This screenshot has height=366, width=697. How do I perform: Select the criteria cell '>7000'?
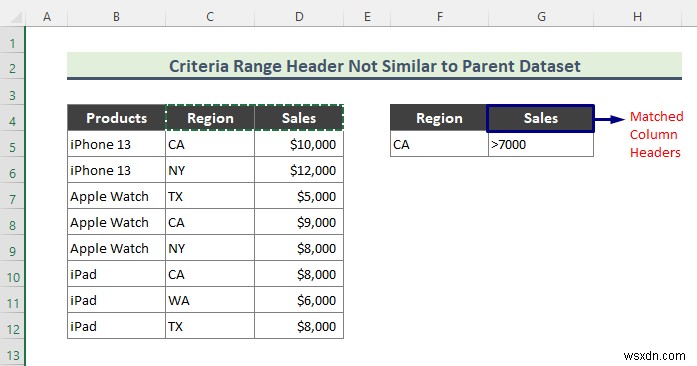click(x=541, y=144)
